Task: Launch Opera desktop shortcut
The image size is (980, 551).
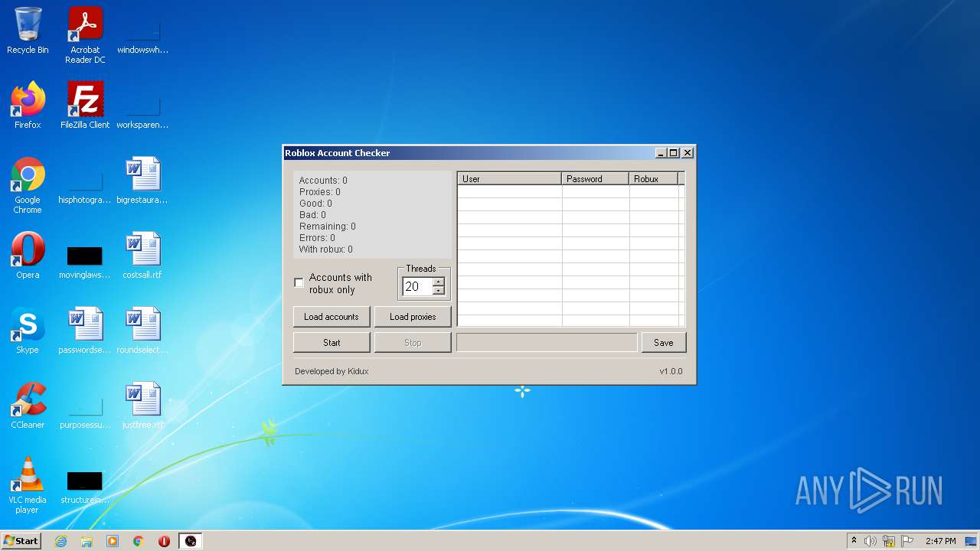Action: pos(28,255)
